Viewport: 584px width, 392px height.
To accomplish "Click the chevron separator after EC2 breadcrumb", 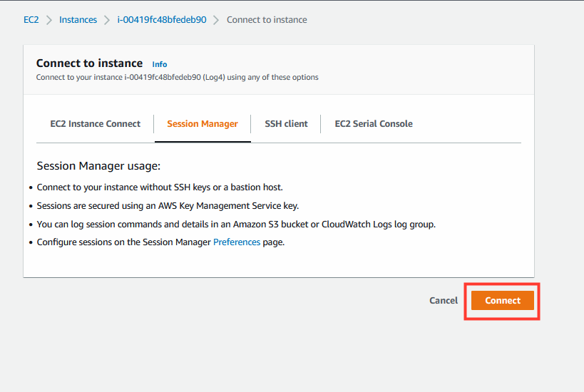I will coord(48,20).
